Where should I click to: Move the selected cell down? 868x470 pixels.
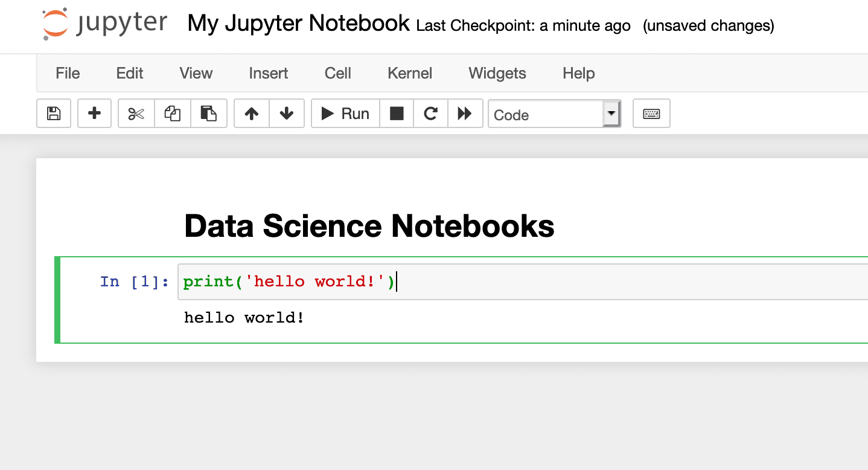[287, 113]
